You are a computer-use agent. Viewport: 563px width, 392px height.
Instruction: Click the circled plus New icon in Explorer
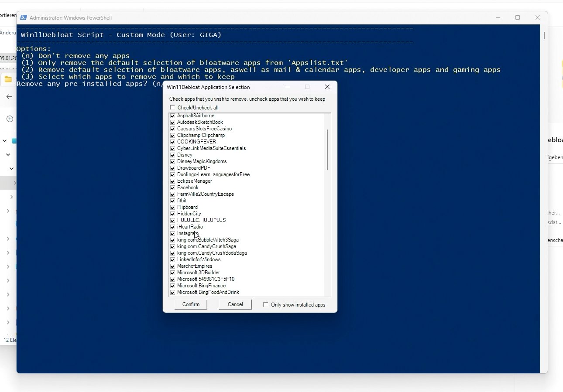pyautogui.click(x=10, y=119)
